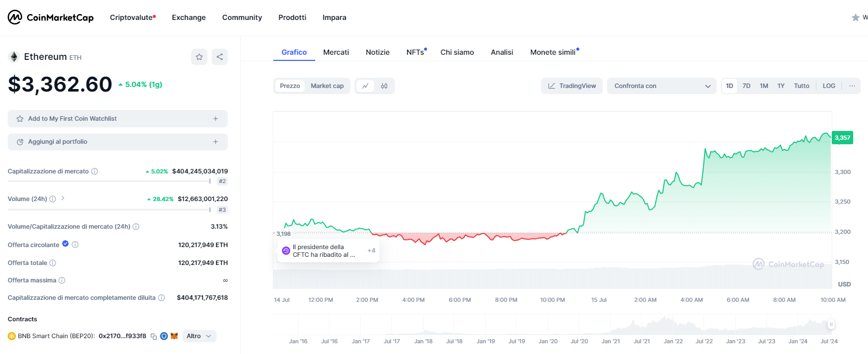Click Add to My First Coin Watchlist
This screenshot has height=354, width=868.
coord(118,119)
